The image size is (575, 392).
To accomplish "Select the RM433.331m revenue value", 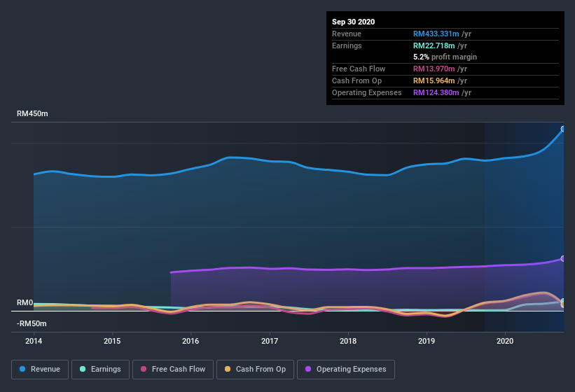I will (x=436, y=34).
